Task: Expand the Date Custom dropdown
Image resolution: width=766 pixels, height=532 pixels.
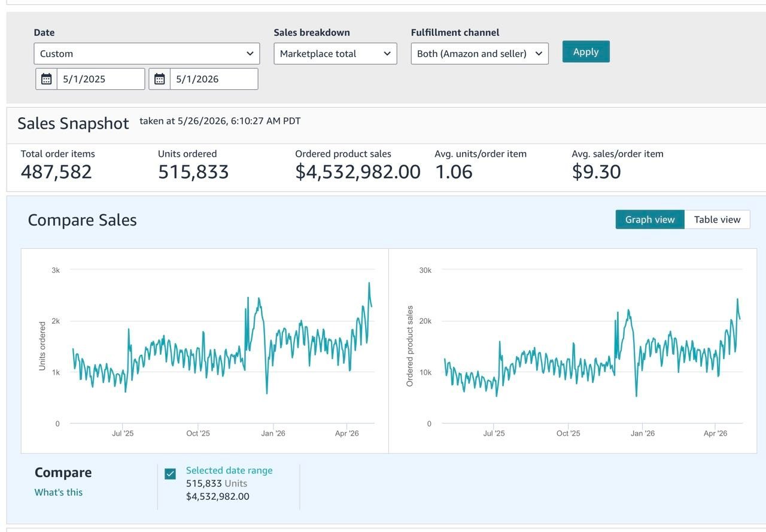Action: pyautogui.click(x=147, y=53)
